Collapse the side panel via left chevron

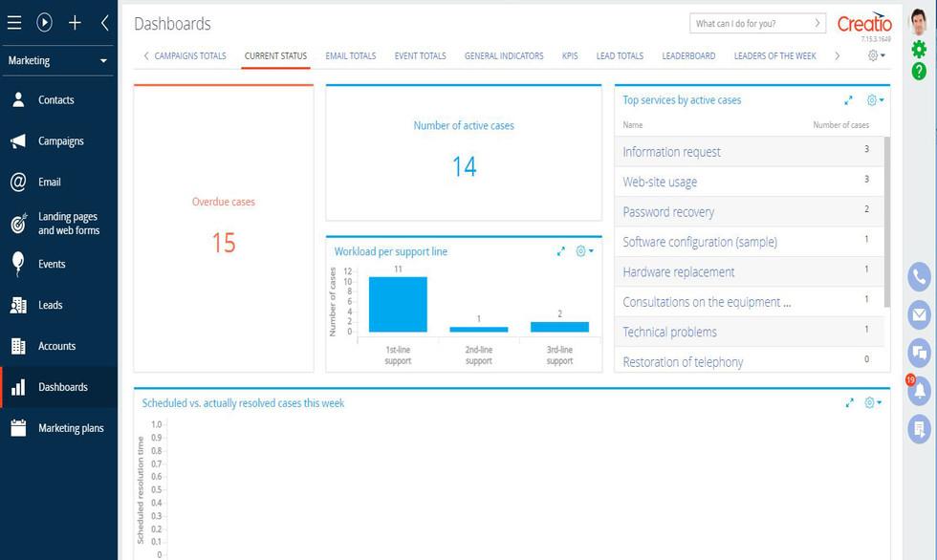click(x=103, y=22)
